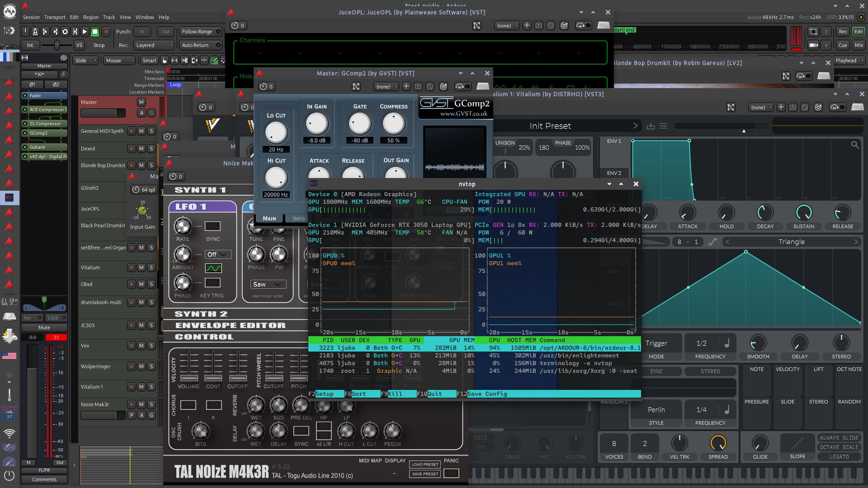The image size is (868, 488).
Task: Click the Vitalium save preset icon
Action: point(651,126)
